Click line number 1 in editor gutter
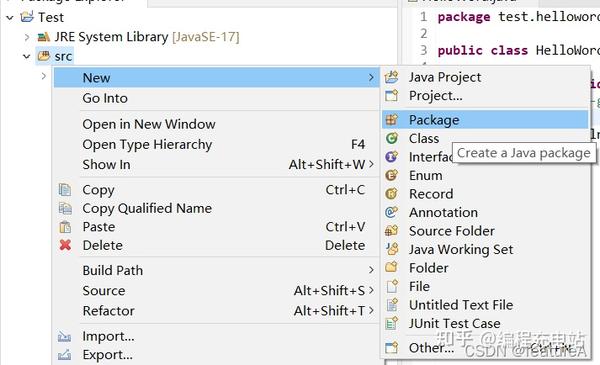Image resolution: width=600 pixels, height=365 pixels. (x=423, y=17)
